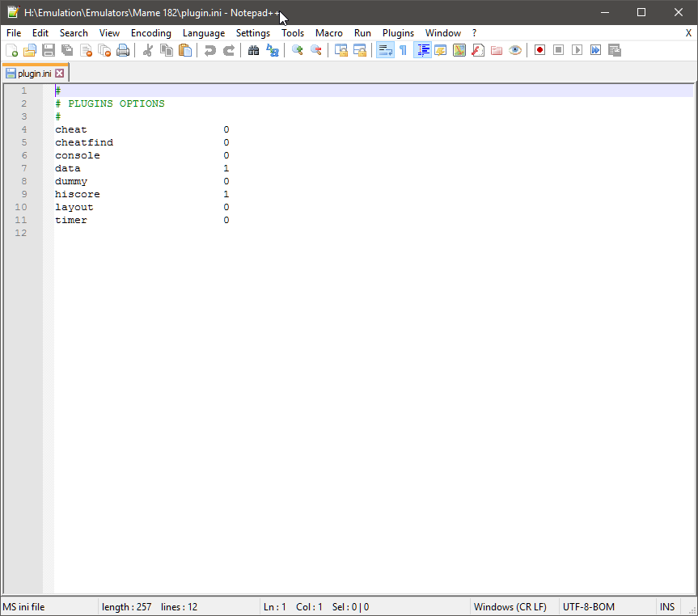698x616 pixels.
Task: Toggle synchronize horizontal scrolling icon
Action: (360, 50)
